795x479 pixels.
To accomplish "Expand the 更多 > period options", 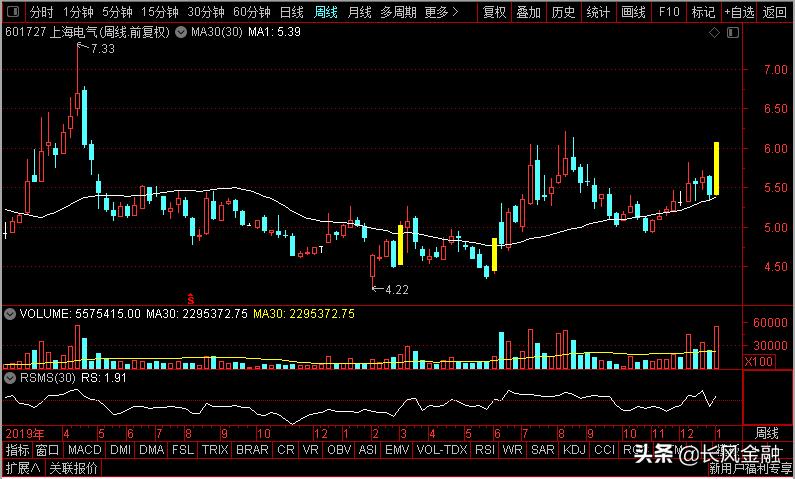I will pyautogui.click(x=442, y=12).
